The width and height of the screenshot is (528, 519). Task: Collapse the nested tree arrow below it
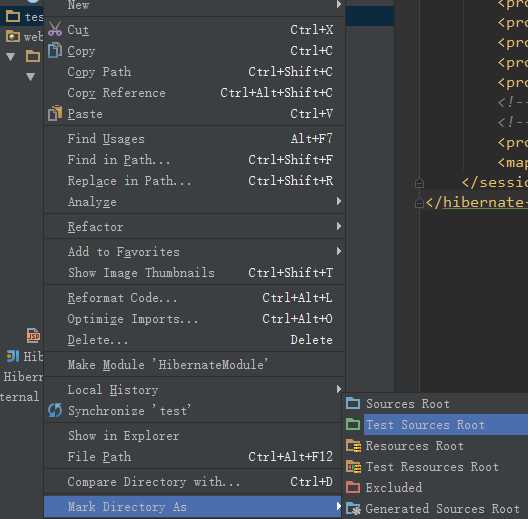pos(31,77)
